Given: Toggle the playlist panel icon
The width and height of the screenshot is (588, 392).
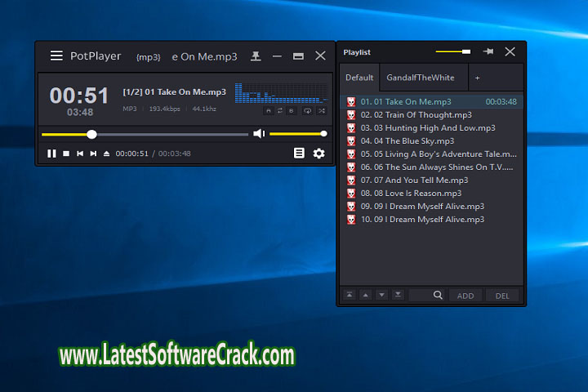Looking at the screenshot, I should point(299,153).
